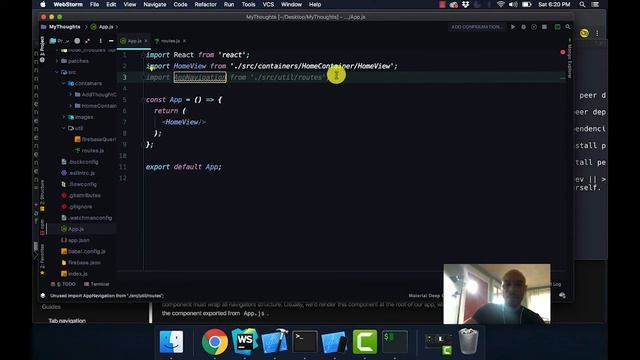Open the Project tool window side tab
Screen dimensions: 640x360
[x=42, y=49]
